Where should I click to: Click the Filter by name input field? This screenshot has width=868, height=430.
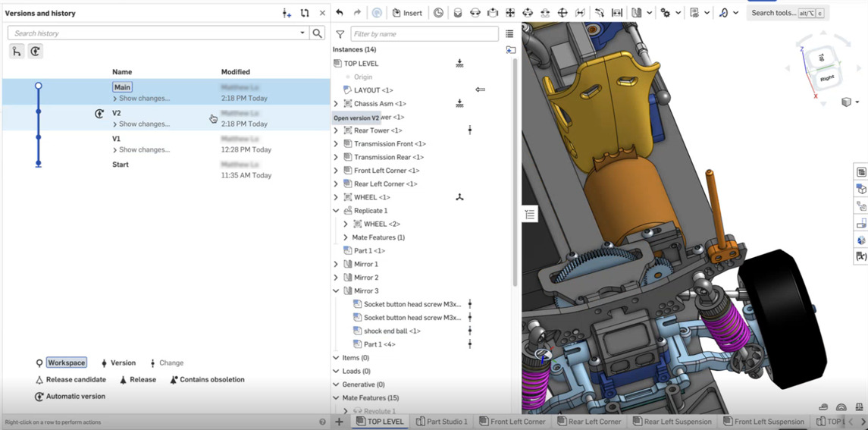[425, 34]
